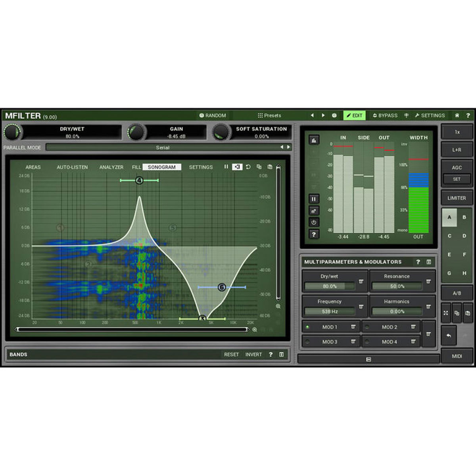Viewport: 476px width, 476px height.
Task: Open Parallel Mode Serial selector
Action: [163, 147]
